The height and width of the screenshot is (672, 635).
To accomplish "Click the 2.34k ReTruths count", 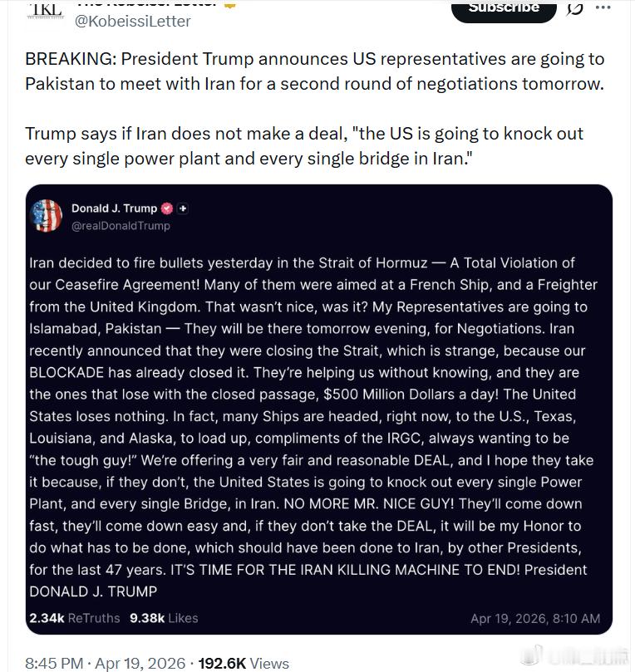I will coord(74,618).
